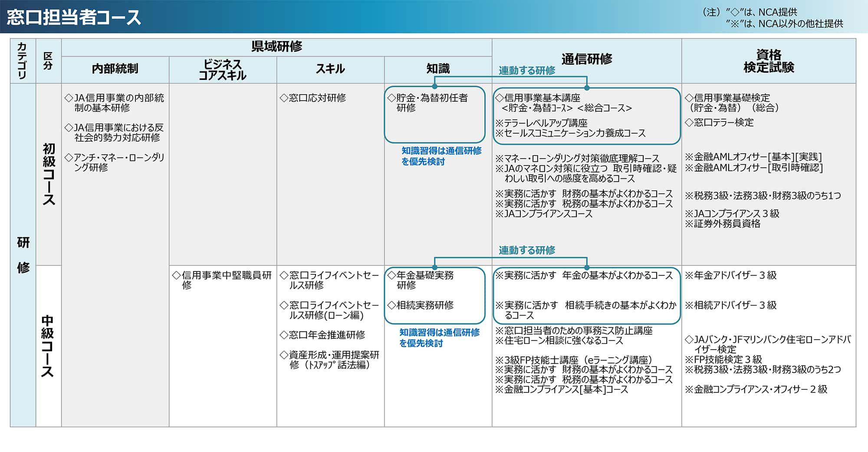Click 窓口担当者のための事務ミス防止講座
Image resolution: width=868 pixels, height=452 pixels.
pyautogui.click(x=574, y=330)
